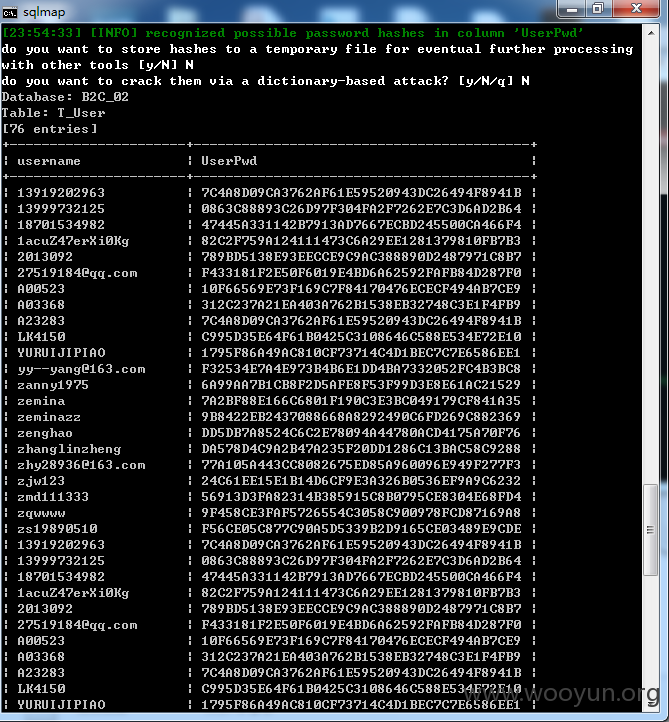Click hash starting with DA578D4C9A2B47A2

click(361, 449)
